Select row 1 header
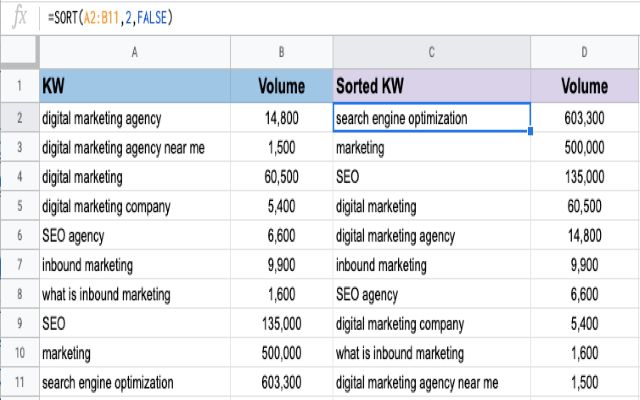 pyautogui.click(x=18, y=86)
